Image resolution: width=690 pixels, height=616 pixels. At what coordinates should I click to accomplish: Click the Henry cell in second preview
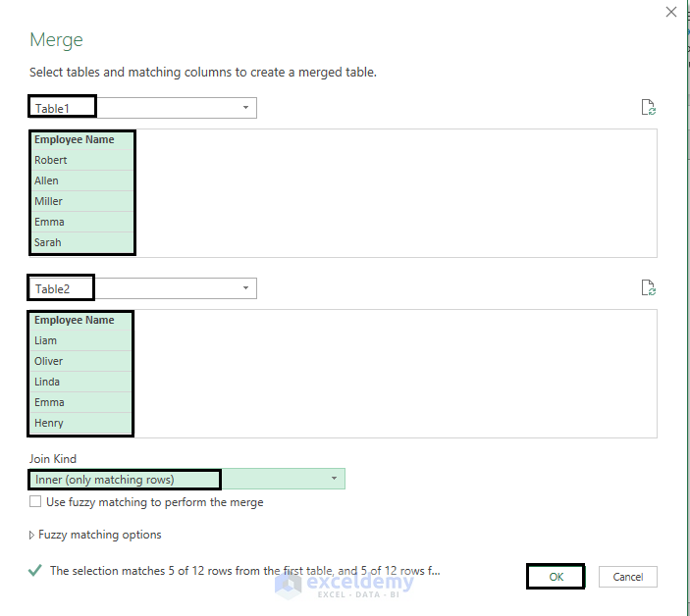coord(49,423)
